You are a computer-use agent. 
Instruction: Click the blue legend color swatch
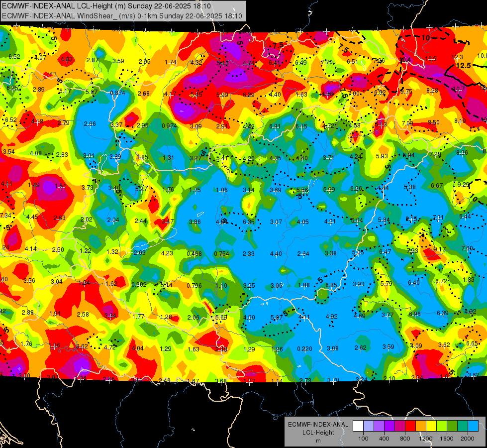(473, 426)
